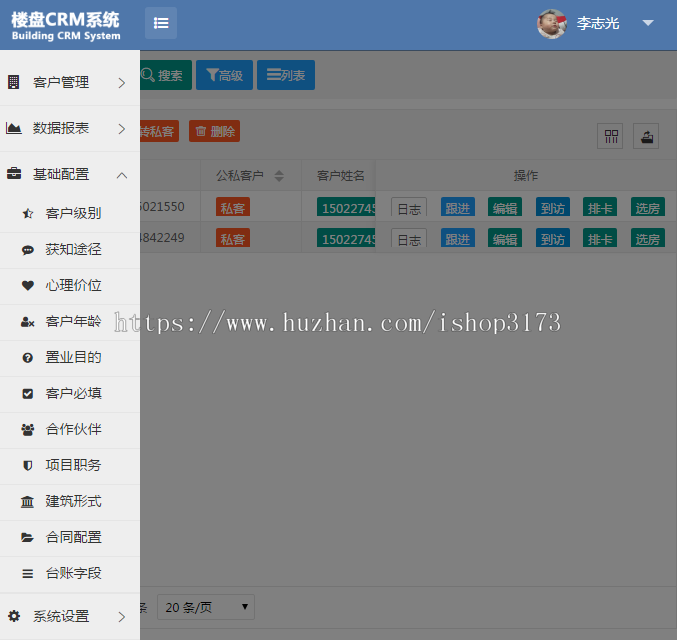Click 私客 tag in second row
Viewport: 677px width, 640px height.
233,238
